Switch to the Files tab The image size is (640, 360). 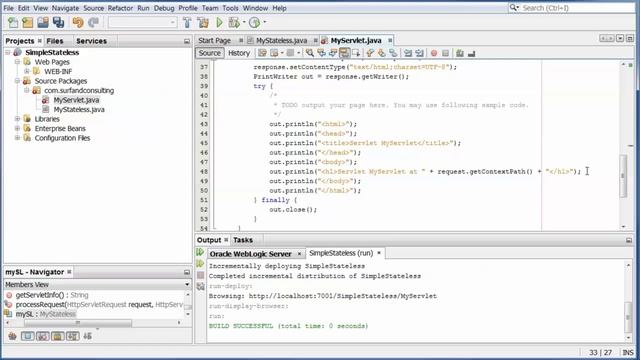click(55, 41)
